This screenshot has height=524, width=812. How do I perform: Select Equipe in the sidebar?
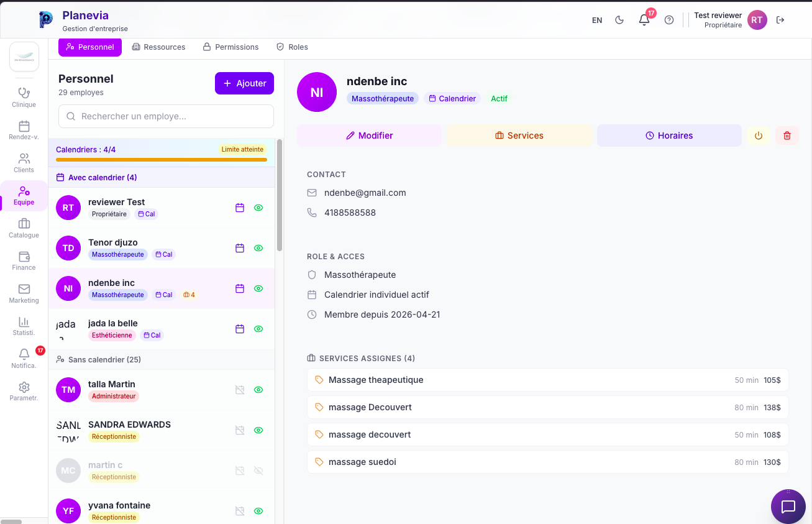coord(24,196)
